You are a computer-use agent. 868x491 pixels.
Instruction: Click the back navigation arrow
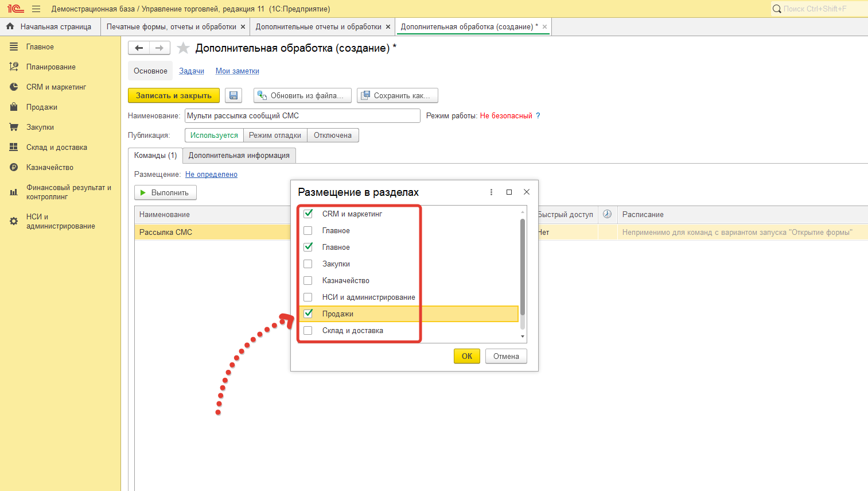(x=139, y=48)
